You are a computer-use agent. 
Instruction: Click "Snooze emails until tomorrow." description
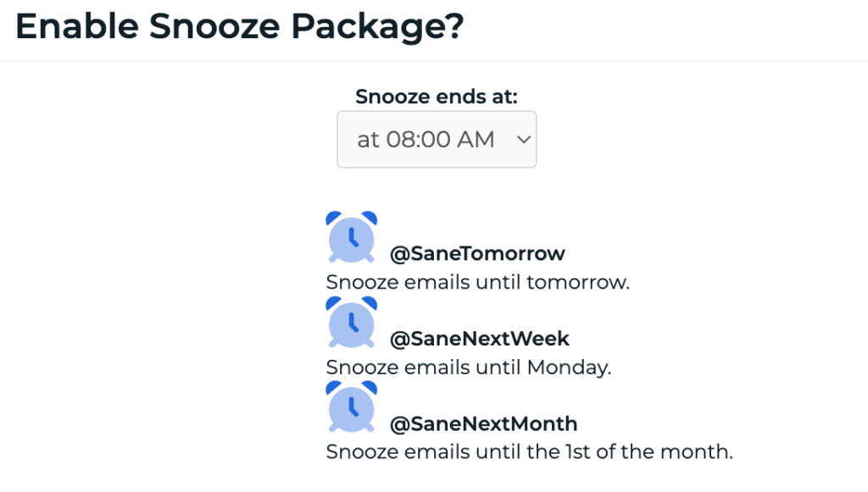(x=478, y=282)
